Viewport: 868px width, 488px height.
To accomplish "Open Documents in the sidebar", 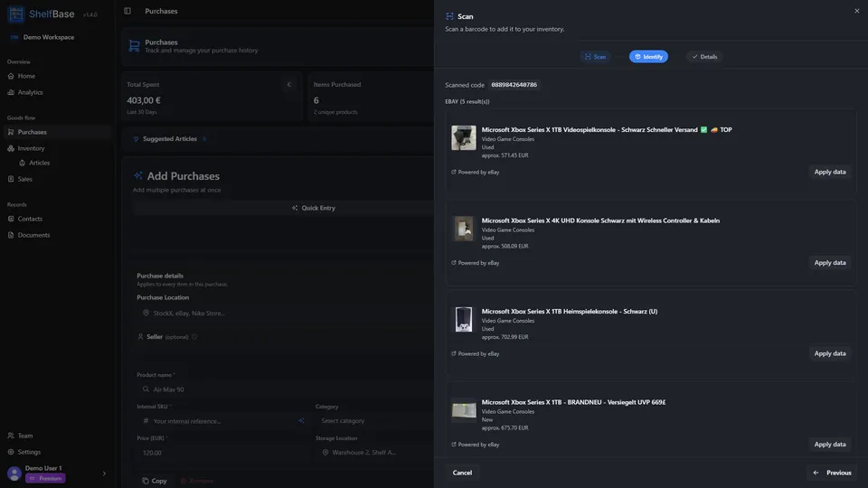I will click(x=58, y=235).
